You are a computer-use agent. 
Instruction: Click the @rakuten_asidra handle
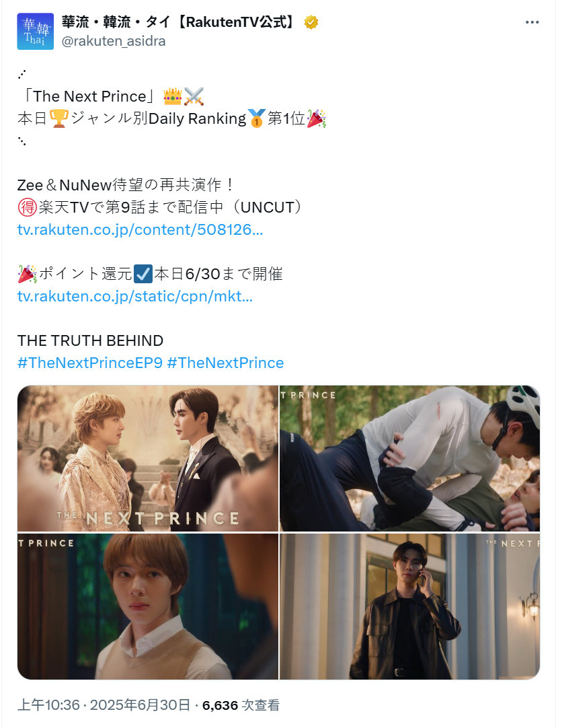[x=114, y=41]
